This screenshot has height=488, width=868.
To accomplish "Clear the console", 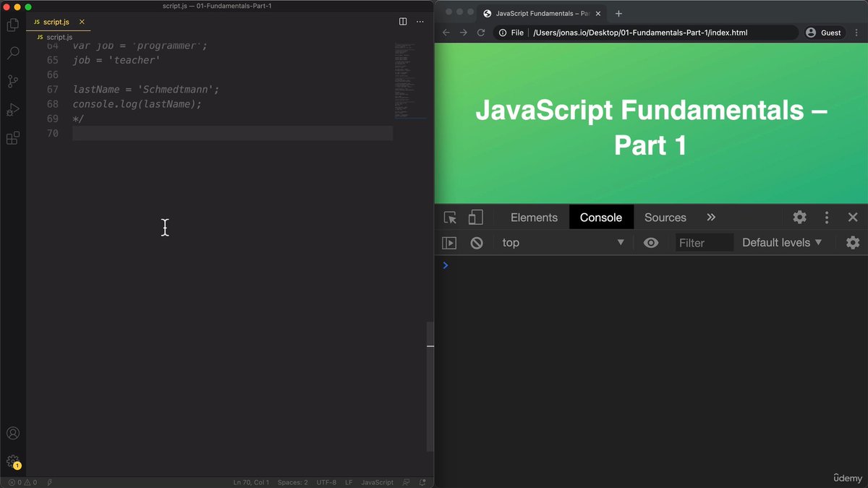I will [477, 243].
